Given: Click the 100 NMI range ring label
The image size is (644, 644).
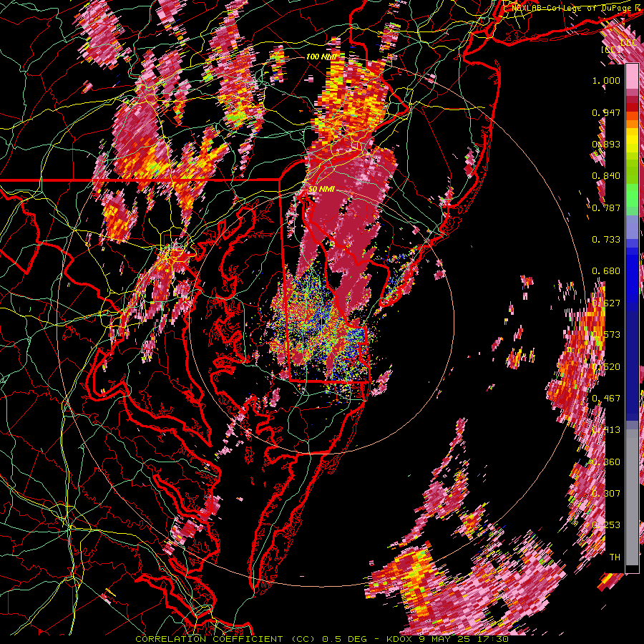Looking at the screenshot, I should coord(321,57).
